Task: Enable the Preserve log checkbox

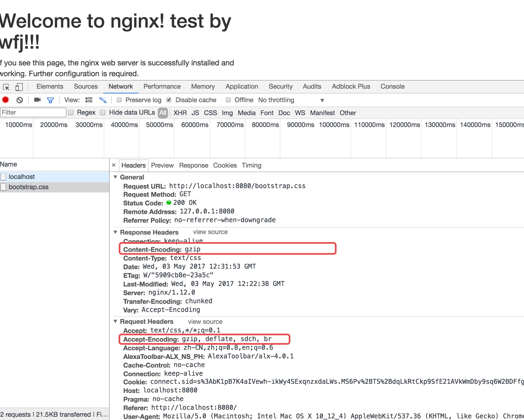Action: click(119, 100)
